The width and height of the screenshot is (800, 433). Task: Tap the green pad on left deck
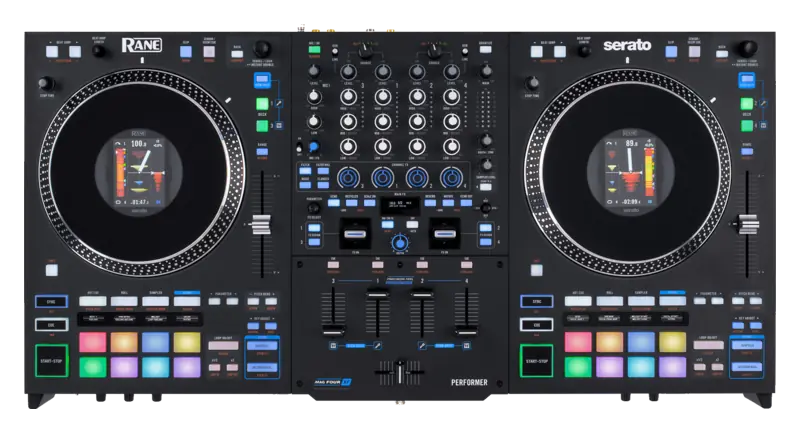click(93, 367)
